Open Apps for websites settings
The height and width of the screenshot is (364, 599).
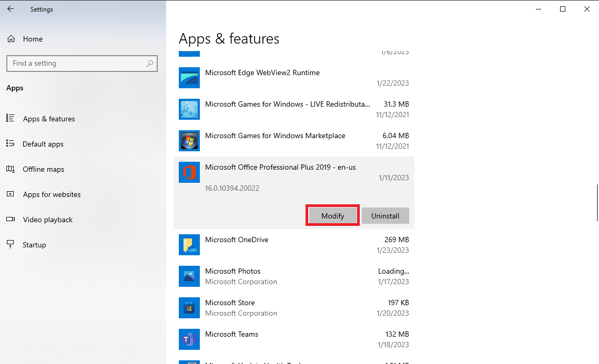coord(52,194)
